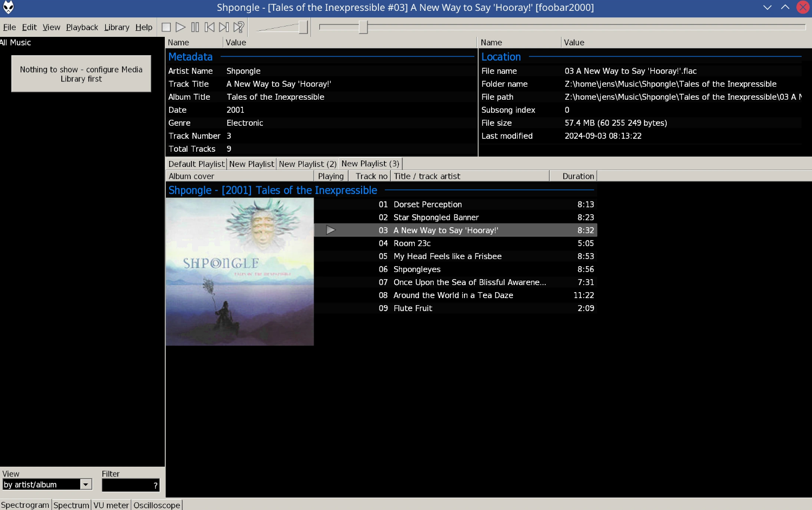Click the Stop playback button
The width and height of the screenshot is (812, 510).
click(x=166, y=27)
